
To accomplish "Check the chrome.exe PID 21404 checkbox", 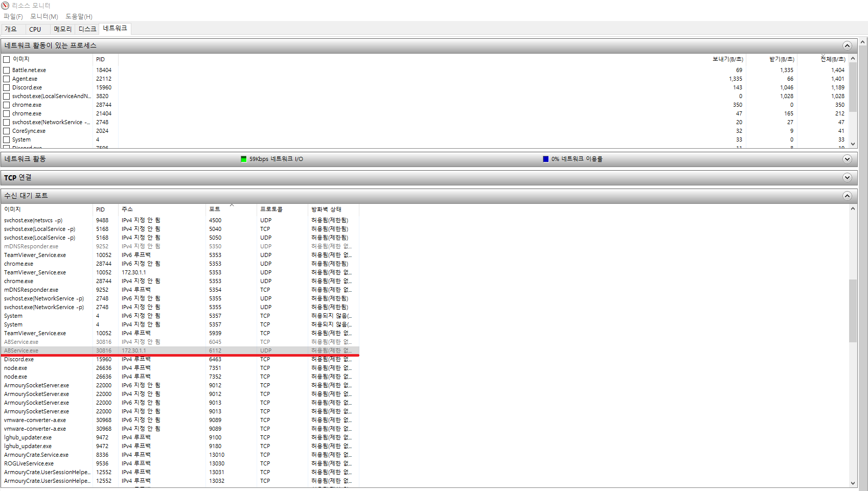I will click(x=7, y=113).
